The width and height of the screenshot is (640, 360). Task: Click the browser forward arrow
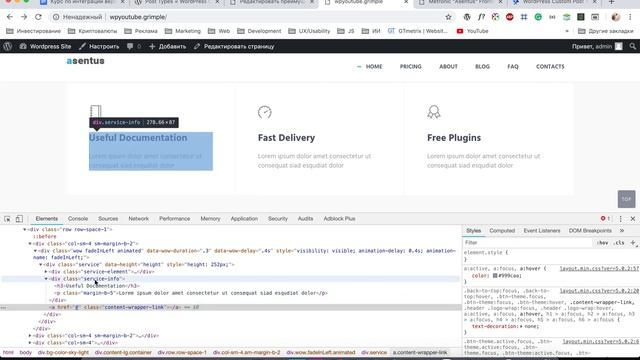click(x=24, y=17)
